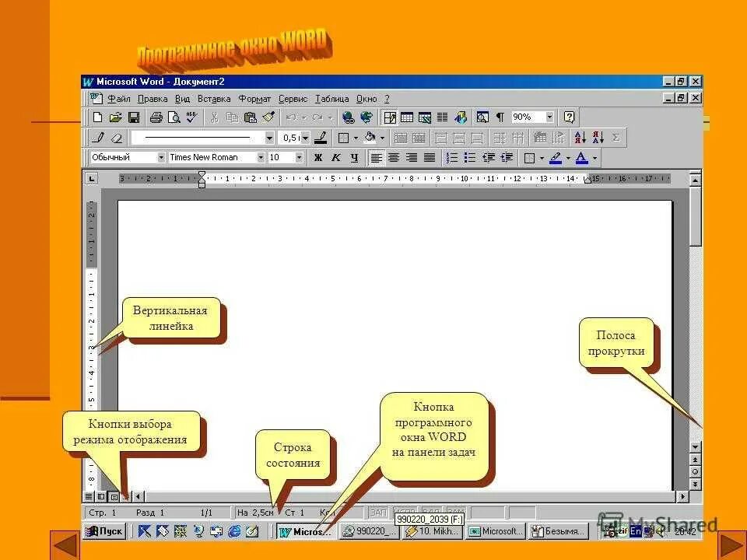
Task: Open the Web toolbar icon
Action: click(366, 117)
